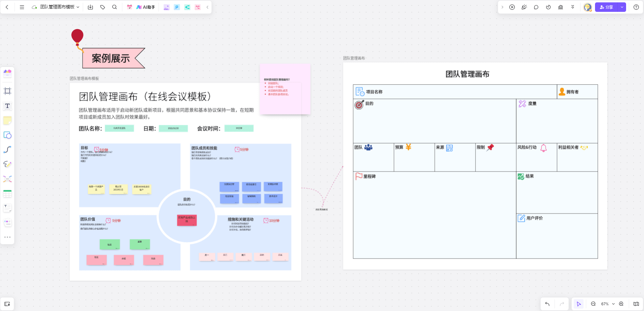Start presentation play mode
Image resolution: width=644 pixels, height=311 pixels.
(512, 7)
